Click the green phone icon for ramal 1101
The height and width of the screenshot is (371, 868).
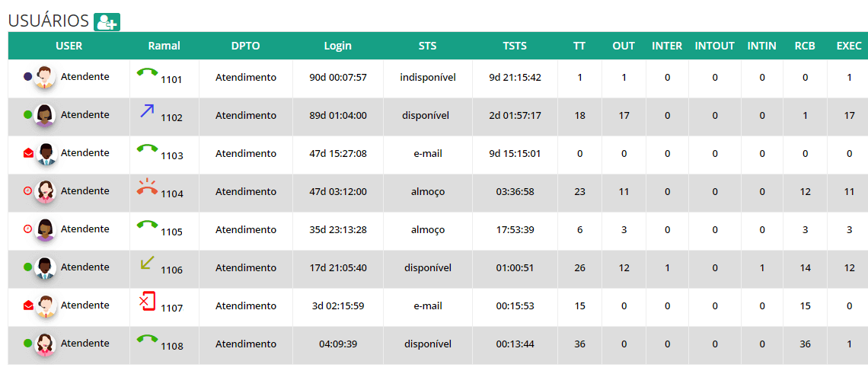(x=147, y=73)
